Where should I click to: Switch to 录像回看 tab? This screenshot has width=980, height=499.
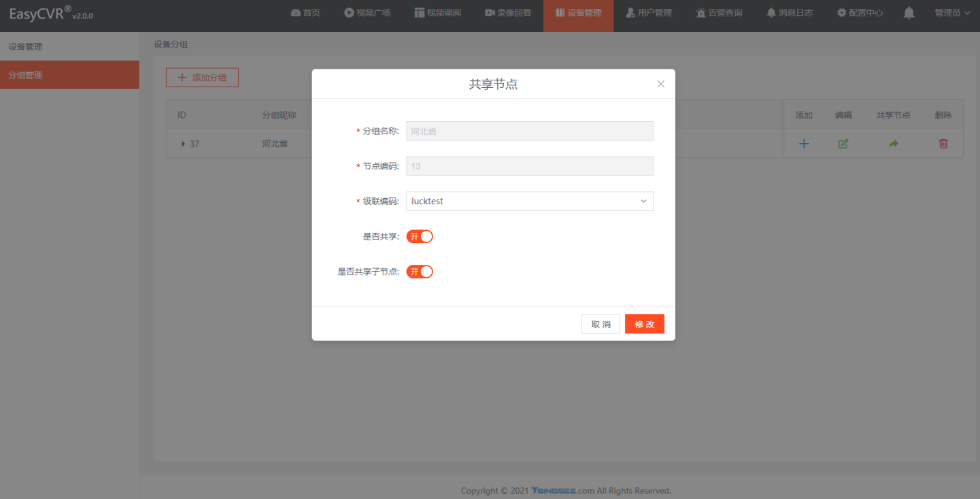pyautogui.click(x=509, y=13)
